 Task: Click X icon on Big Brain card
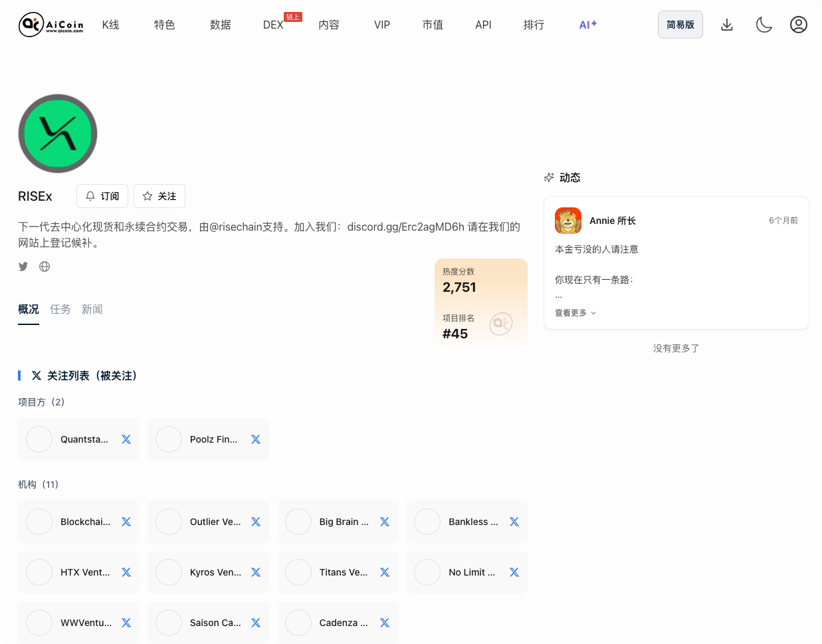coord(385,522)
